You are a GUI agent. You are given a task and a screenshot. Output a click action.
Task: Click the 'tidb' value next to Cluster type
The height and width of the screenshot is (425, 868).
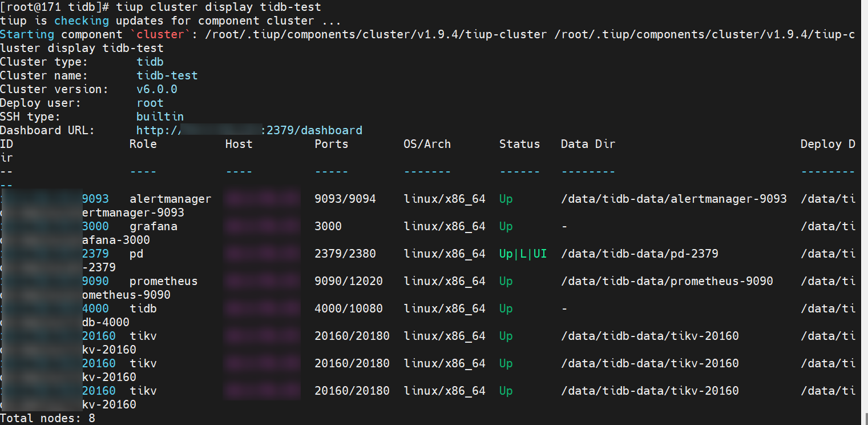point(150,62)
